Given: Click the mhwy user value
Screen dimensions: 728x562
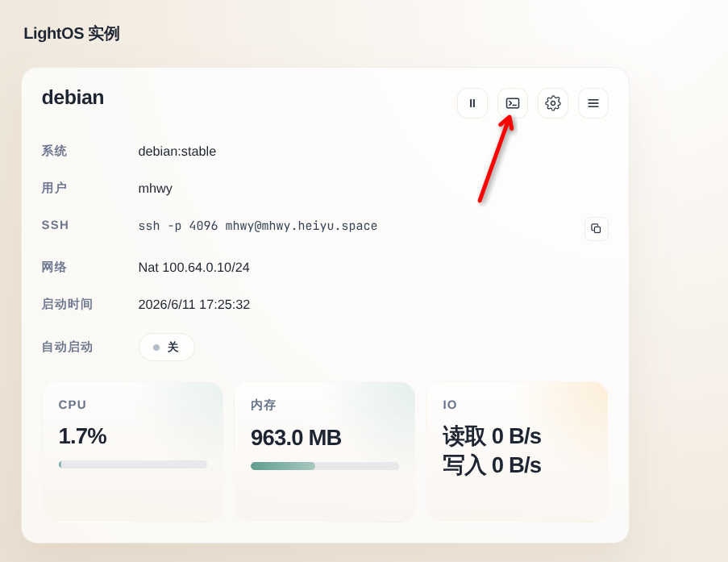Looking at the screenshot, I should point(155,189).
